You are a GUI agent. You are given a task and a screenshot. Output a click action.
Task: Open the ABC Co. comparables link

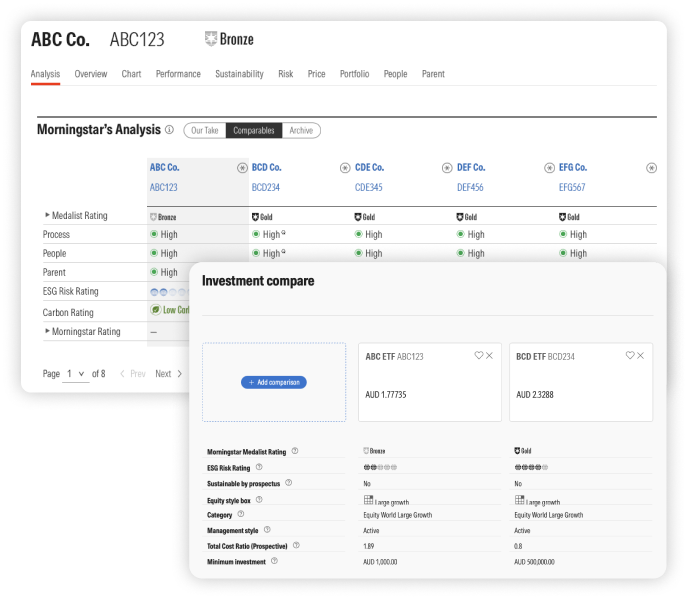point(165,168)
